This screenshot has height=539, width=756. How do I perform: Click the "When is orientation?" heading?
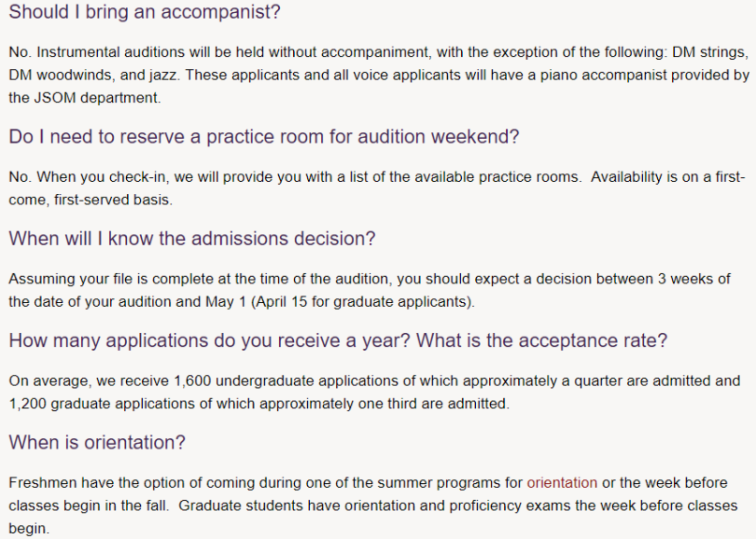pos(97,442)
